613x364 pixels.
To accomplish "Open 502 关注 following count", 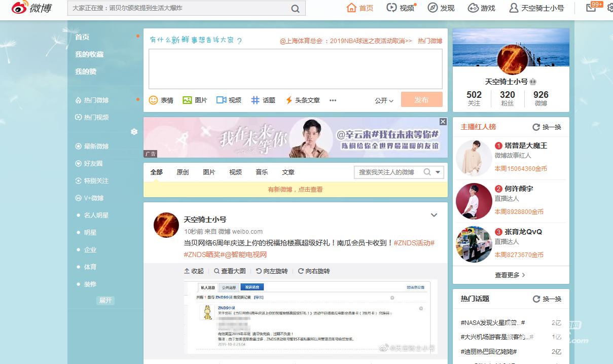I will pos(474,98).
